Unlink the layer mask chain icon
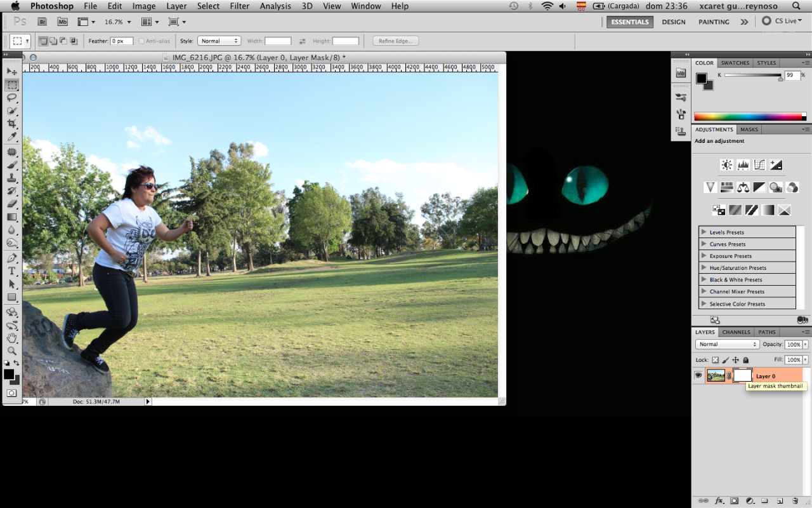812x508 pixels. [730, 376]
